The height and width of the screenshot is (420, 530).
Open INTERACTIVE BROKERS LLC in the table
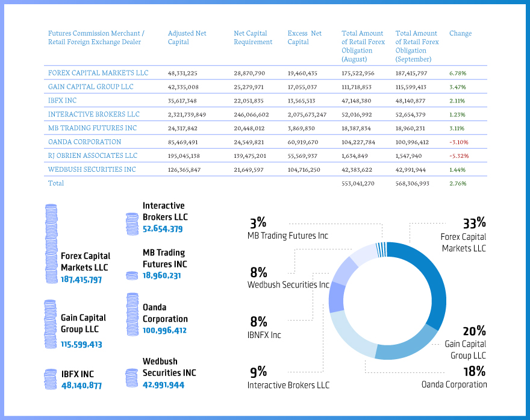[x=93, y=114]
